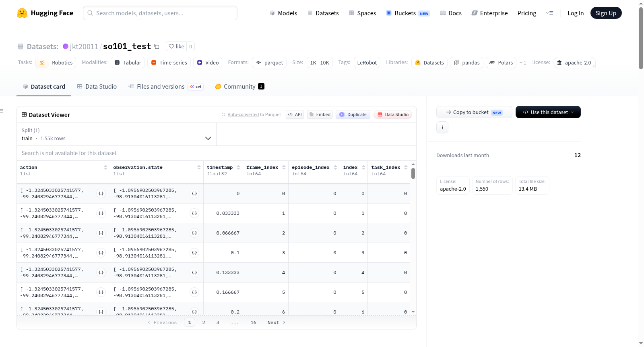Go to Spaces in top navigation
The image size is (644, 347).
pos(362,13)
